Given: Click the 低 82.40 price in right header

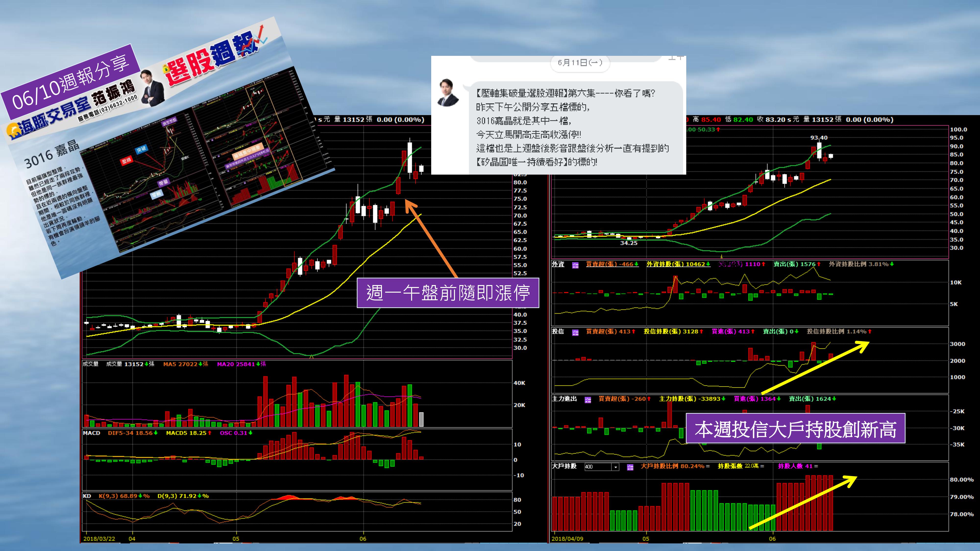Looking at the screenshot, I should tap(739, 120).
